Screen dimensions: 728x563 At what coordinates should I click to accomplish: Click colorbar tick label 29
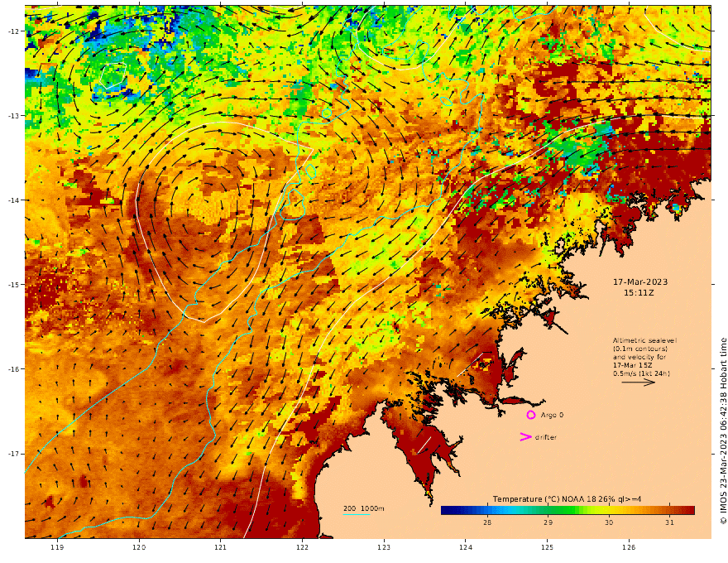coord(548,522)
